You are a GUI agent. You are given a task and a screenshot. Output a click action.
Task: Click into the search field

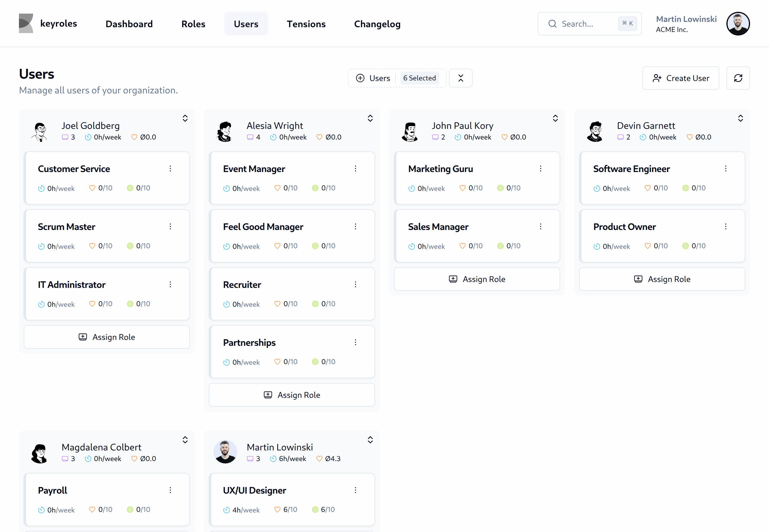click(587, 23)
